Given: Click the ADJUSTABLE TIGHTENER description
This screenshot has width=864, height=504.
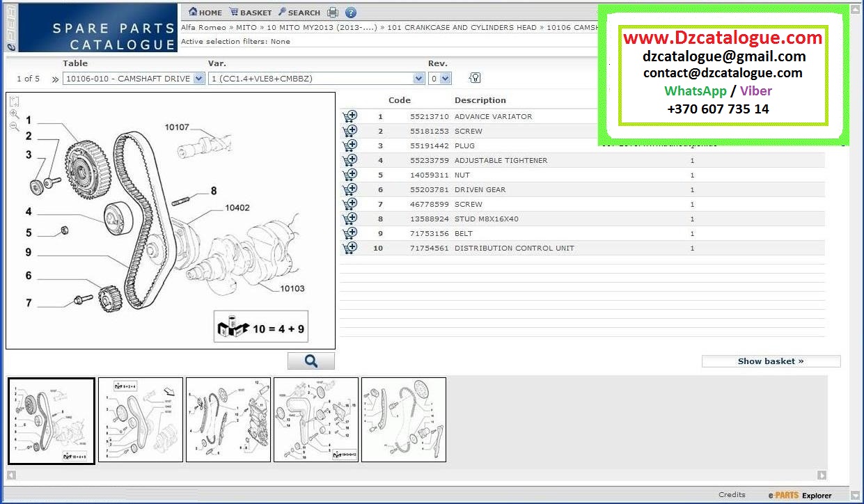Looking at the screenshot, I should [501, 160].
